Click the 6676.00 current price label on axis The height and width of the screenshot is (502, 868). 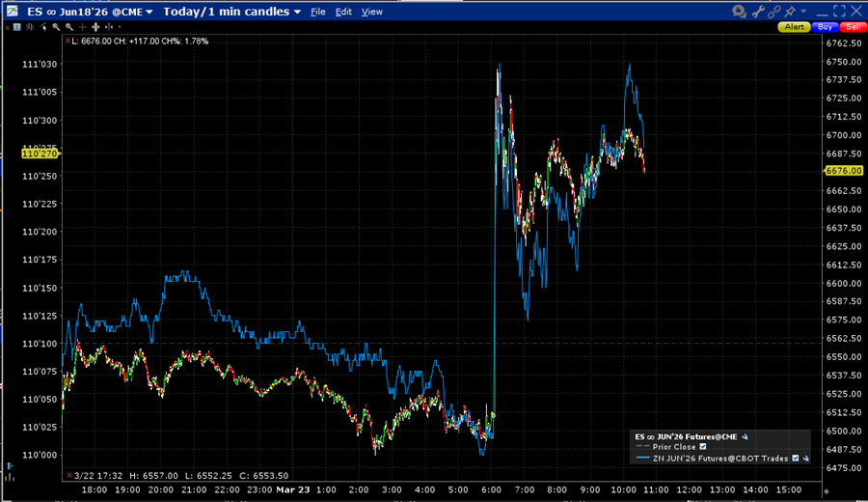point(843,171)
